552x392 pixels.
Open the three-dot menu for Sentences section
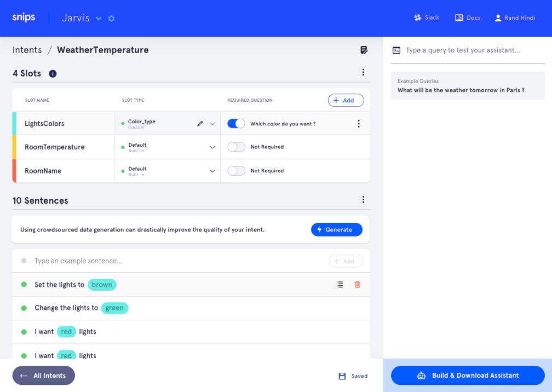tap(363, 200)
